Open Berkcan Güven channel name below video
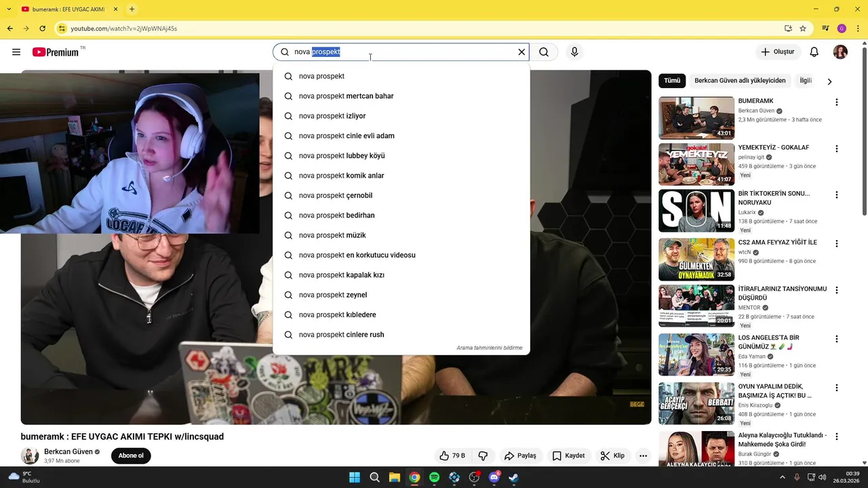The width and height of the screenshot is (868, 488). pos(68,451)
